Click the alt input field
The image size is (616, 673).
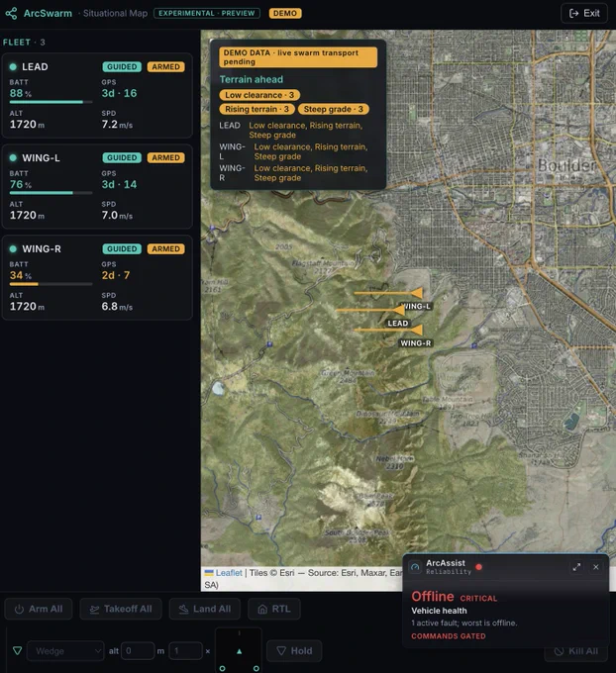coord(138,651)
